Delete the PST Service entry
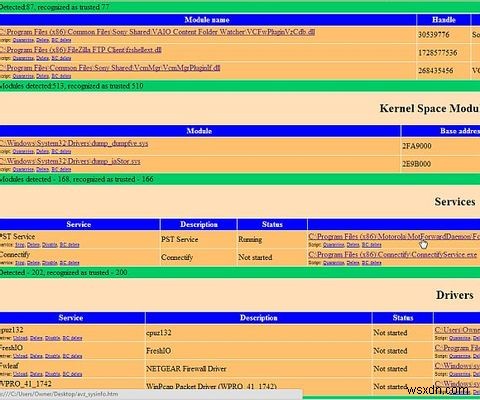 (33, 245)
